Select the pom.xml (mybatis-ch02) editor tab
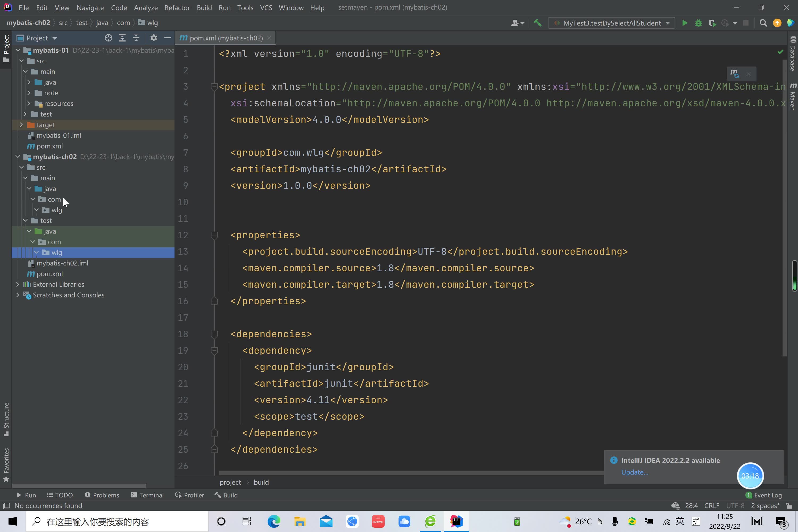The image size is (798, 532). point(226,38)
